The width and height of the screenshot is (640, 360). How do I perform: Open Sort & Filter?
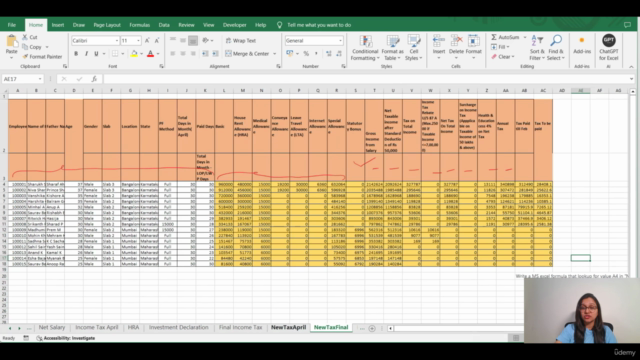[x=537, y=48]
